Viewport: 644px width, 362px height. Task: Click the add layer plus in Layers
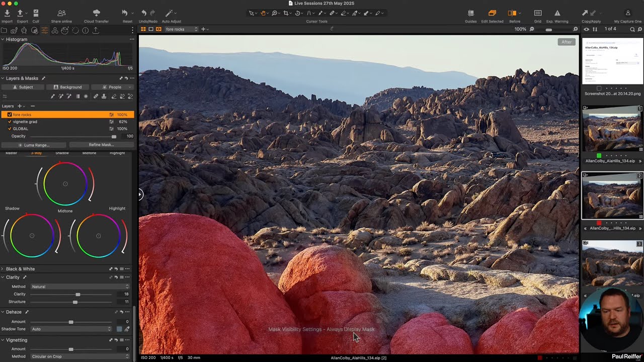pyautogui.click(x=20, y=106)
